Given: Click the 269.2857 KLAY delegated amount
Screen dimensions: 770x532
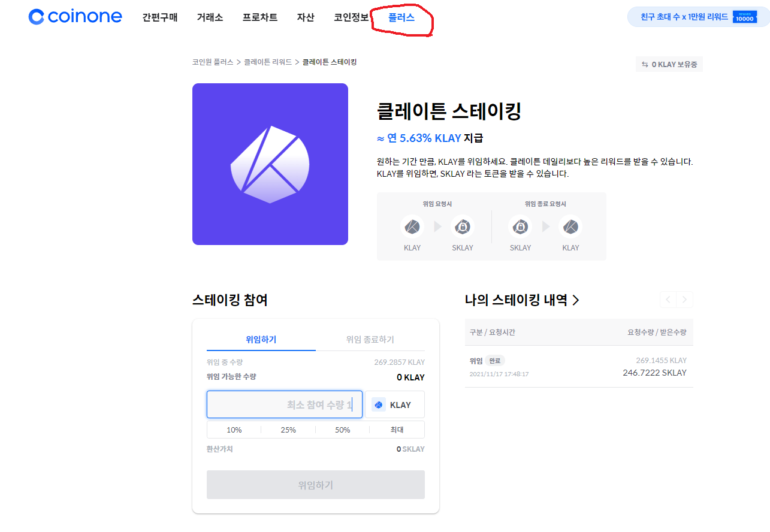Looking at the screenshot, I should click(x=399, y=362).
